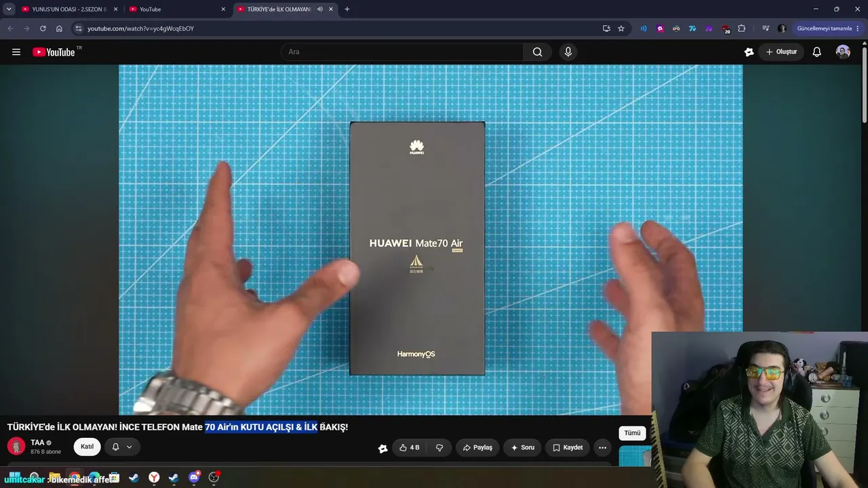This screenshot has height=488, width=868.
Task: Open Chrome profile avatar
Action: 782,28
